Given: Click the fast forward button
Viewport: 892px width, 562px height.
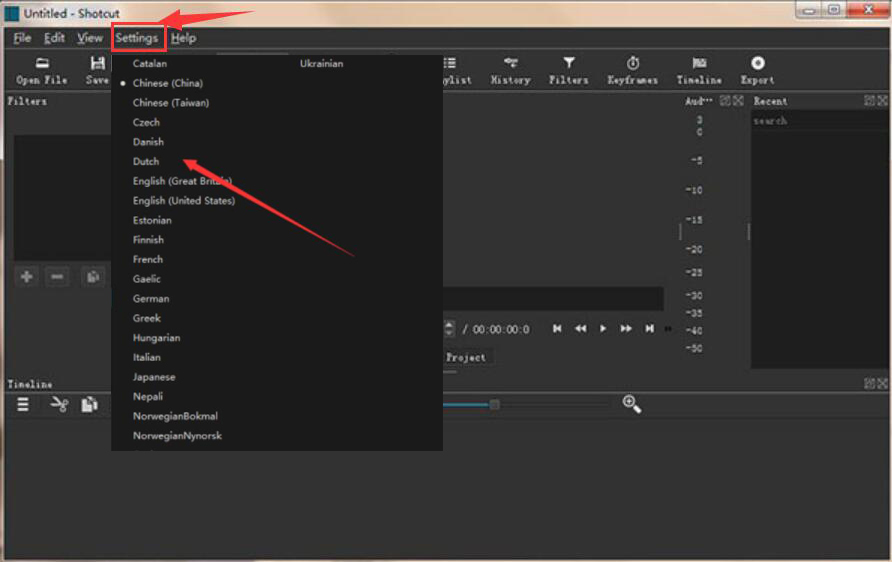Looking at the screenshot, I should (x=626, y=329).
